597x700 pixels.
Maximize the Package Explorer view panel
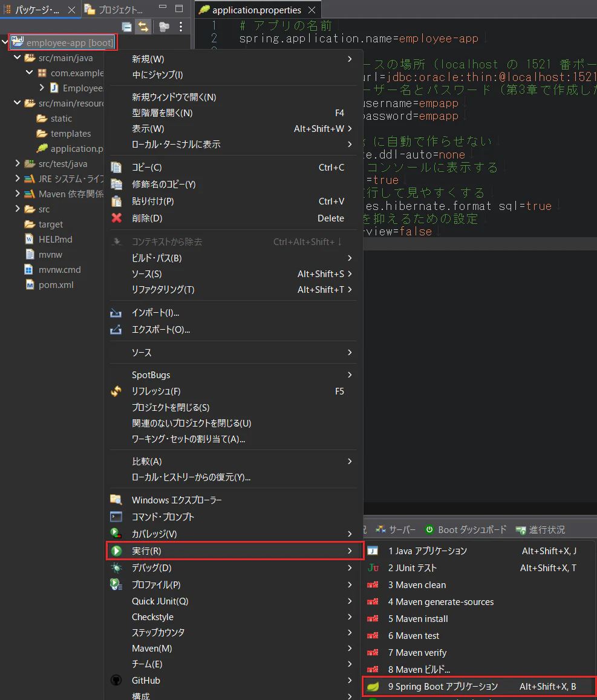coord(179,8)
